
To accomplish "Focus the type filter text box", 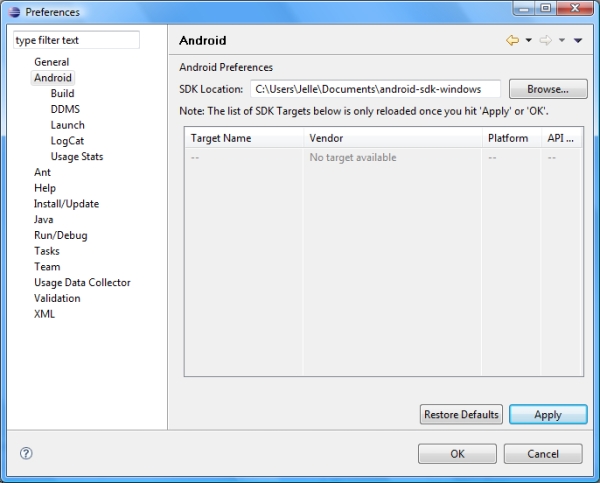I will [x=76, y=41].
